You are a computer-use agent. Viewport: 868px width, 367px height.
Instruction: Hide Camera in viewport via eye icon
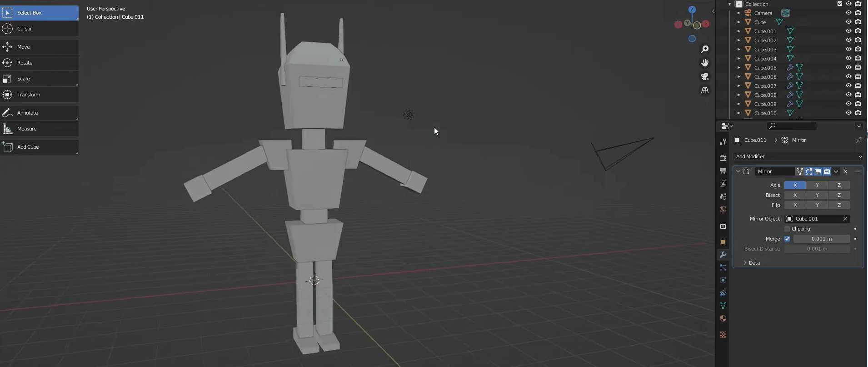tap(848, 13)
